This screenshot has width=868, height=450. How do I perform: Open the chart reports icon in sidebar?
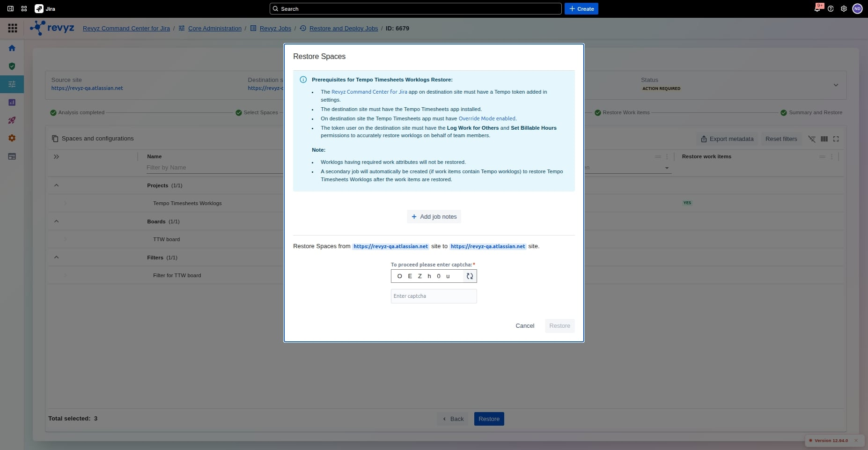(12, 103)
